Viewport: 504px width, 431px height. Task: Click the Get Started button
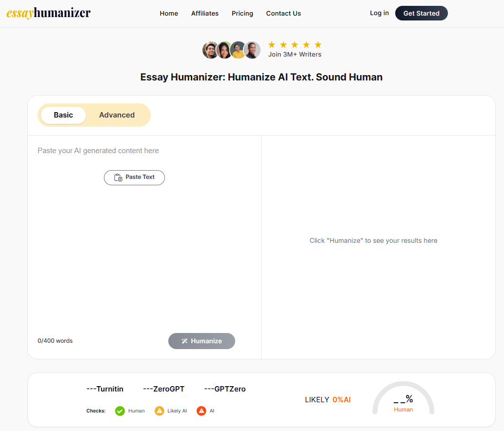tap(421, 13)
